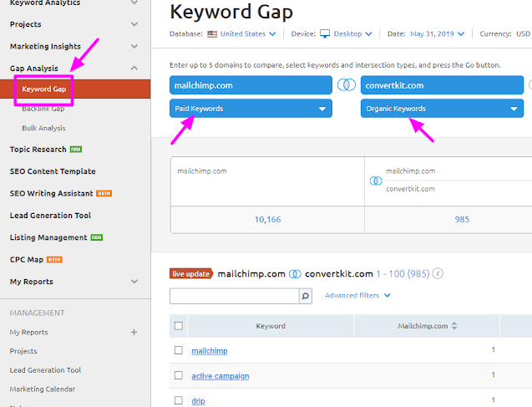Expand the Advanced Filters options

coord(357,295)
